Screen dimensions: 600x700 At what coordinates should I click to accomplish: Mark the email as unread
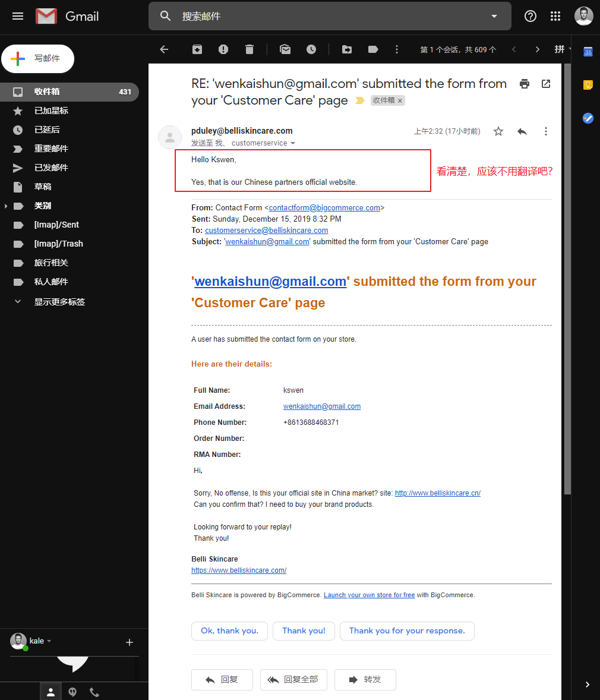285,49
